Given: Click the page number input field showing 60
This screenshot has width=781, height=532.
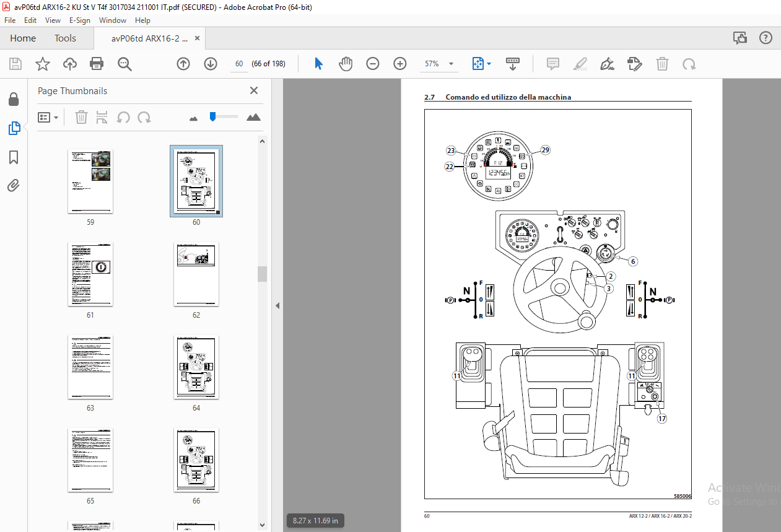Looking at the screenshot, I should coord(238,64).
